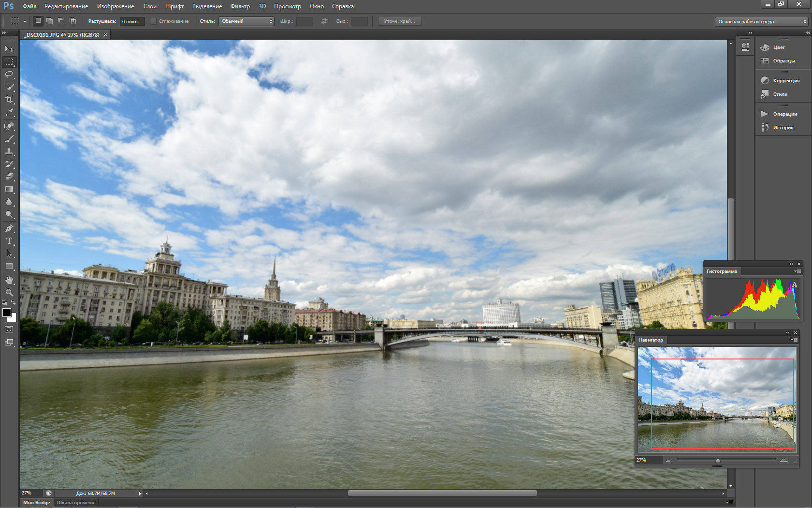Screen dimensions: 812x508
Task: Open the Стили panel
Action: point(774,94)
